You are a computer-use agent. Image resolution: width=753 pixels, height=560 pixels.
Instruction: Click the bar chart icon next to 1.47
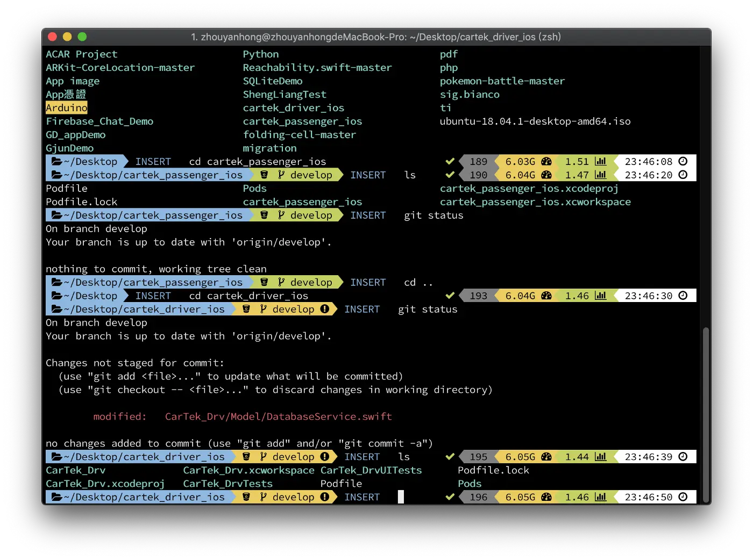[601, 175]
